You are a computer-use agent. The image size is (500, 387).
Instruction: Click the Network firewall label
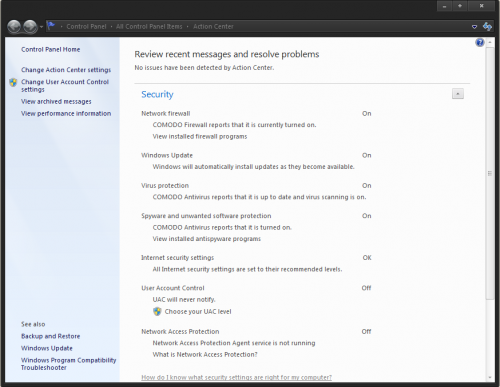(x=166, y=113)
